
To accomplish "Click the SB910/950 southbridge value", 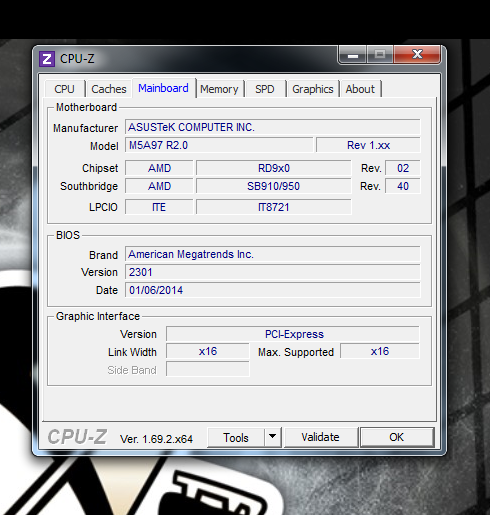I will point(274,186).
